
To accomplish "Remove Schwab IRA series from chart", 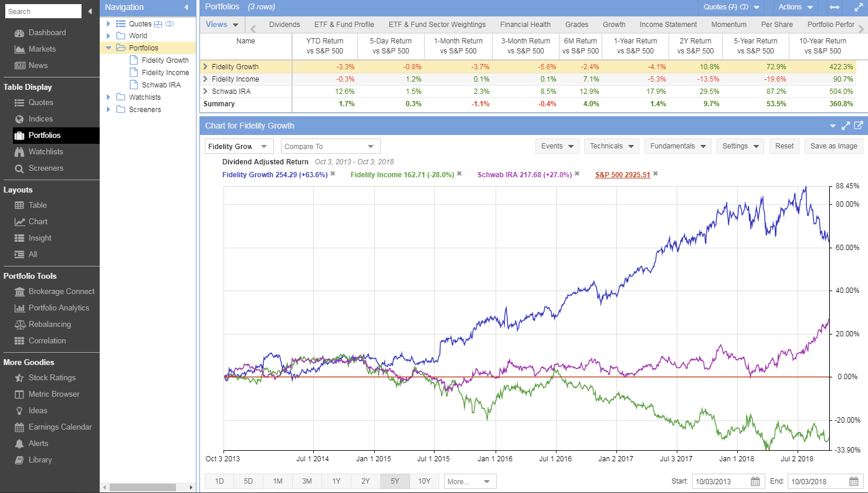I will point(577,174).
